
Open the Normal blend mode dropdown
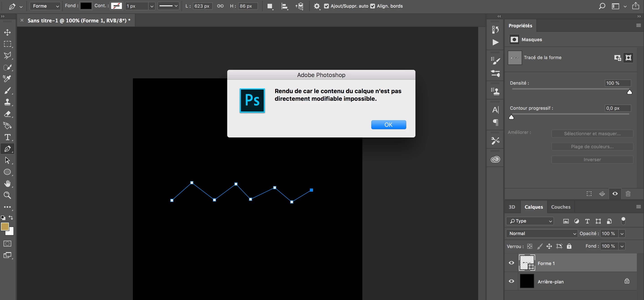tap(542, 233)
